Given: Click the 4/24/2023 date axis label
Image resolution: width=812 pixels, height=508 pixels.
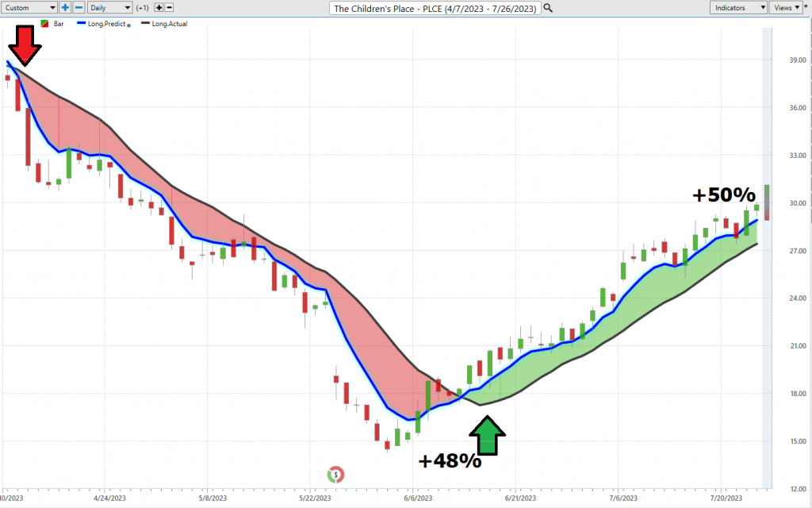Looking at the screenshot, I should tap(109, 498).
